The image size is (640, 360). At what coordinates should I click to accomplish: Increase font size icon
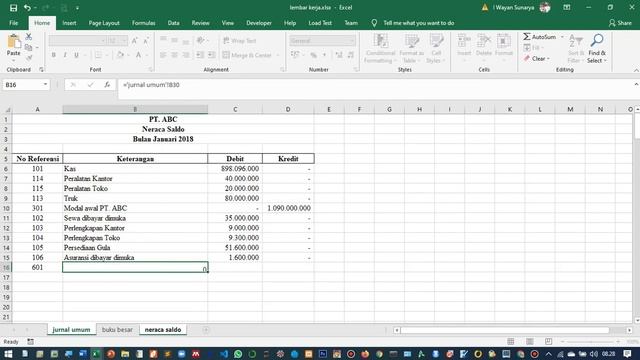click(135, 41)
